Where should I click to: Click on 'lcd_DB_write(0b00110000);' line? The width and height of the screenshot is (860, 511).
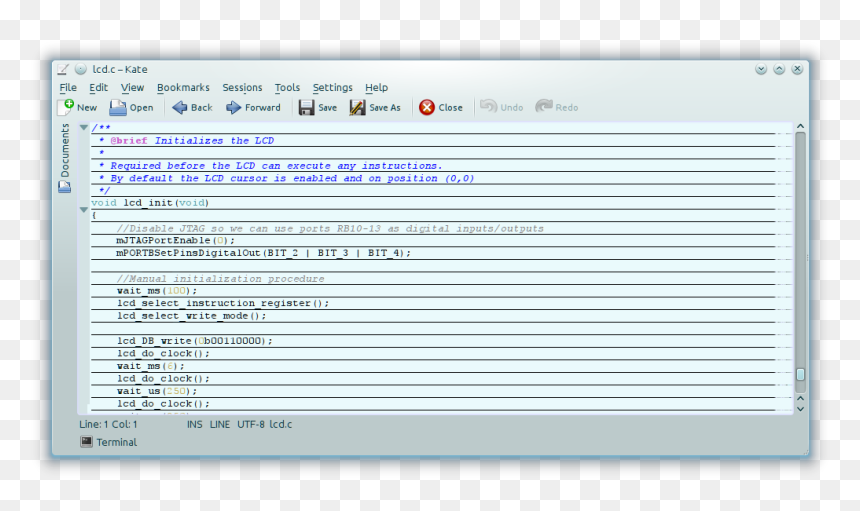pyautogui.click(x=194, y=340)
